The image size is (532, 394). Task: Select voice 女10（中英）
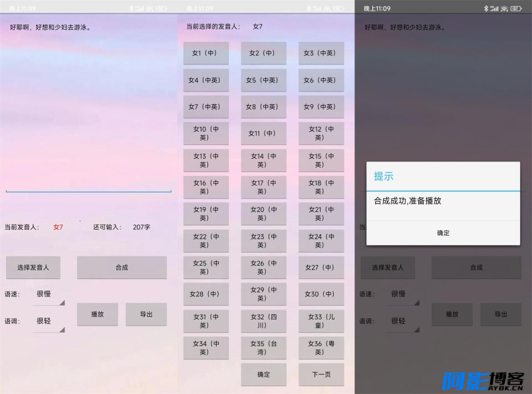tap(206, 134)
